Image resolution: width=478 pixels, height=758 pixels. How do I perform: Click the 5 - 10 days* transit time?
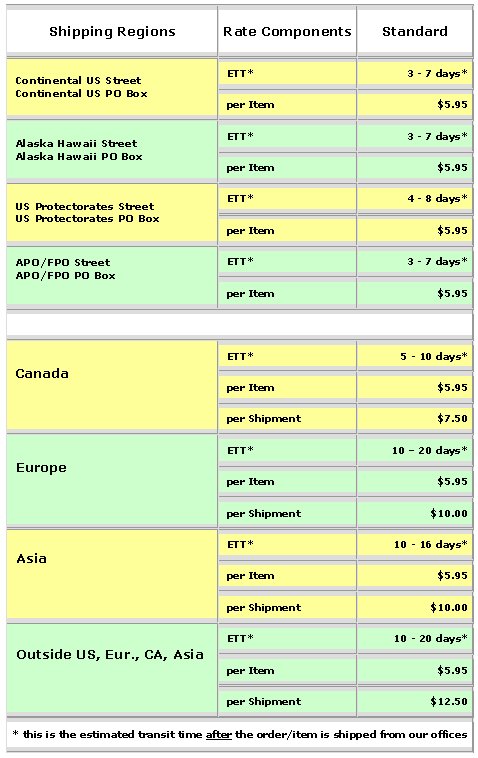click(x=434, y=357)
